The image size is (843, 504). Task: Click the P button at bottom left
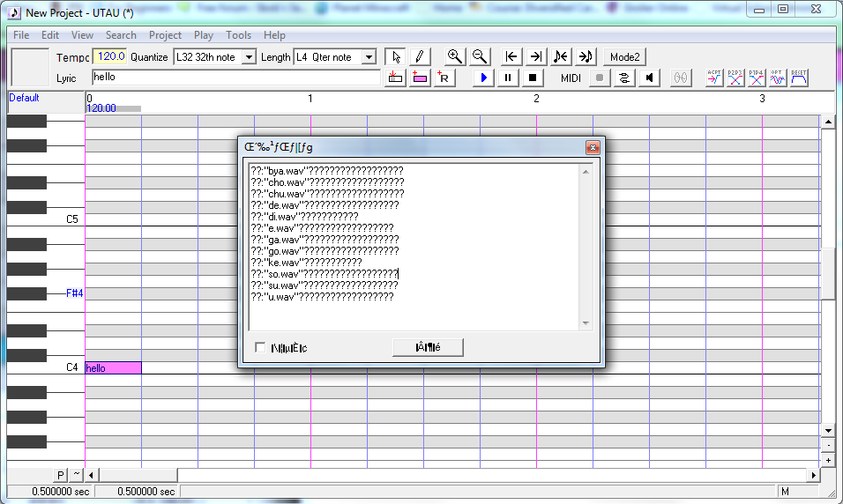pos(60,475)
